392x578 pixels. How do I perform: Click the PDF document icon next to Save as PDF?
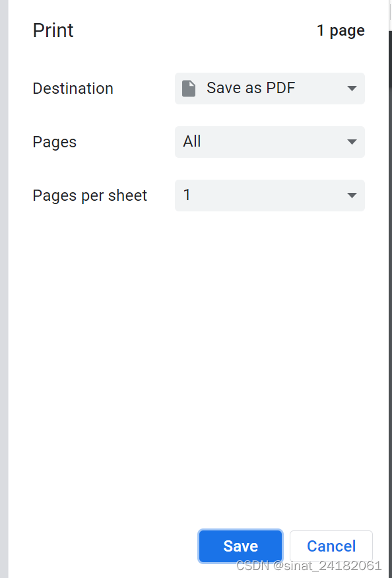point(188,88)
